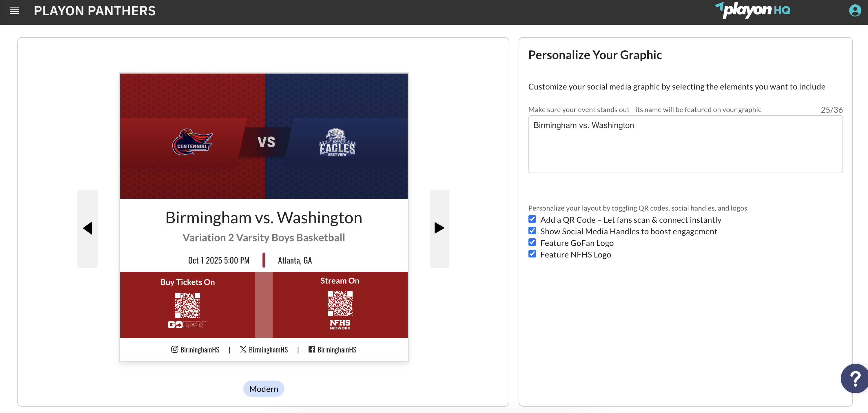Open the user account profile icon
Screen dimensions: 868x413
point(854,10)
